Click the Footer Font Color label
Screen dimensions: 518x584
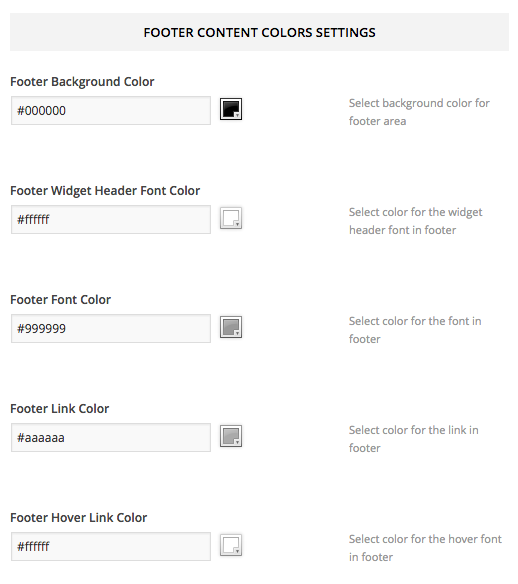60,299
